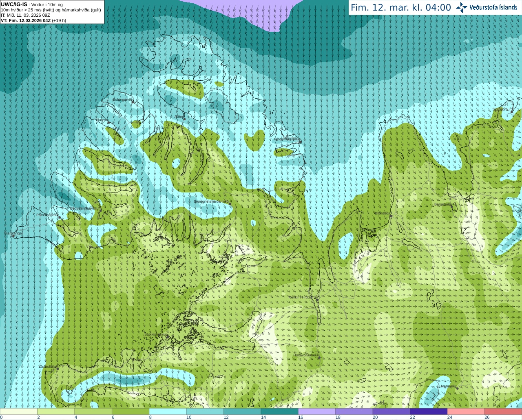522x420 pixels.
Task: Click the Patreksfjörður station label
Action: 48,215
